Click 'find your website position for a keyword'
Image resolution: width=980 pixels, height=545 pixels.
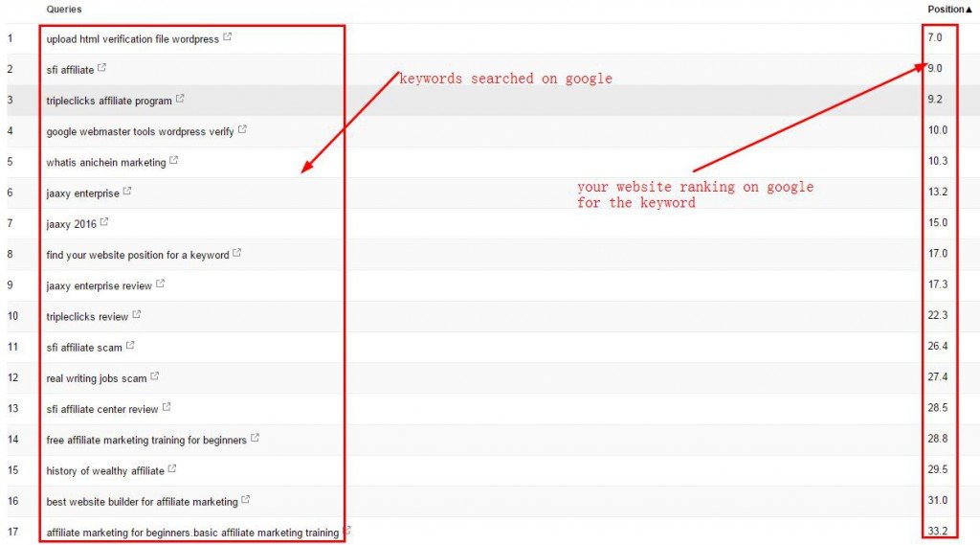pos(137,255)
